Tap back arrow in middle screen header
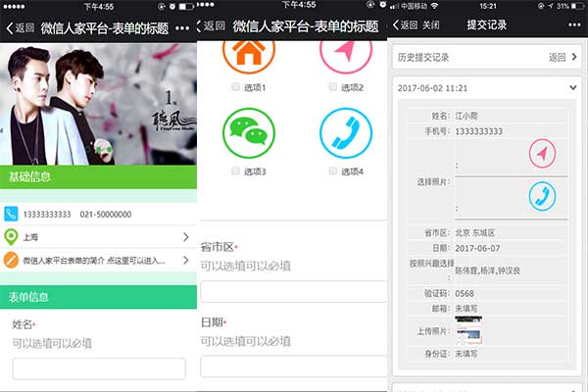This screenshot has height=392, width=588. (x=199, y=25)
